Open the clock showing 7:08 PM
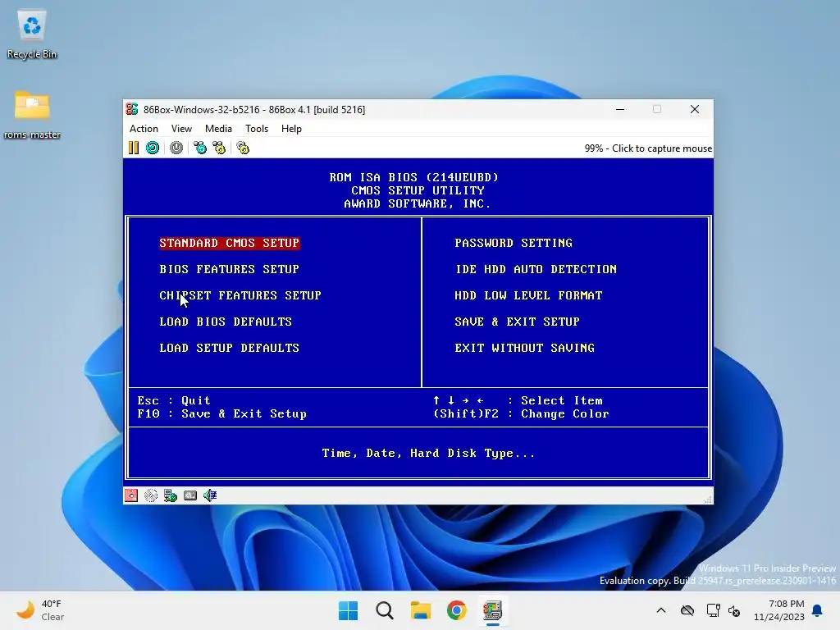 point(779,610)
